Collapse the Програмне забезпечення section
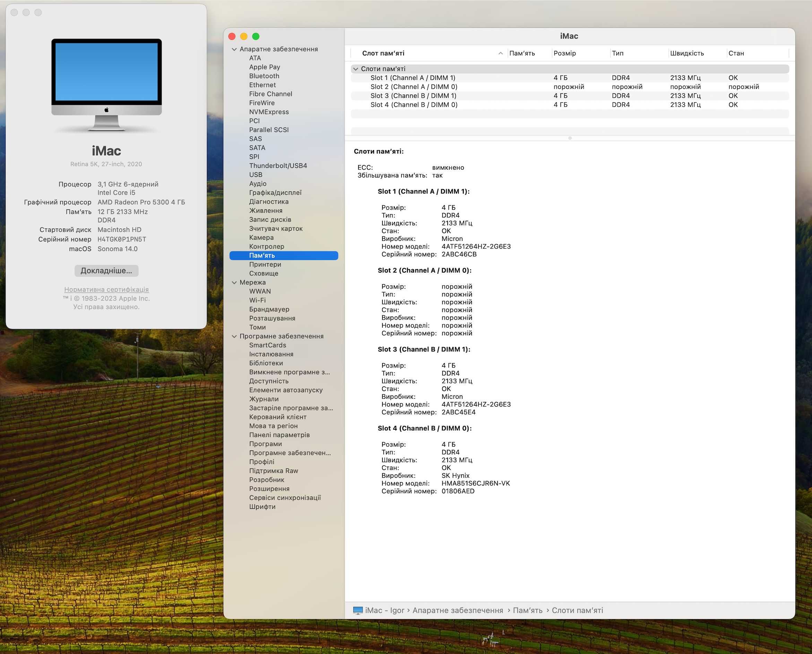The height and width of the screenshot is (654, 812). [x=234, y=336]
